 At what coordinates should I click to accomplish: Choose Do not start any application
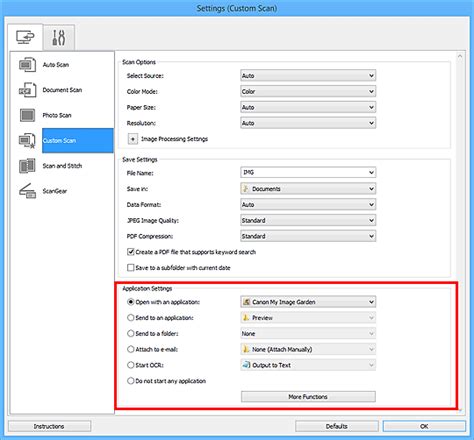click(131, 381)
